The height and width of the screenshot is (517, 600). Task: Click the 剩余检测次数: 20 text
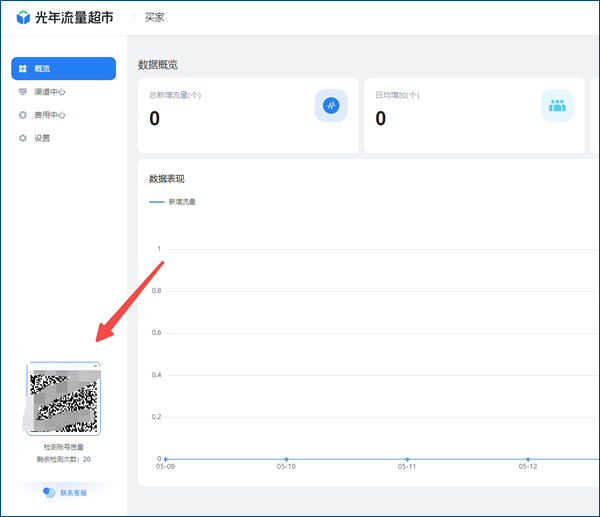64,459
